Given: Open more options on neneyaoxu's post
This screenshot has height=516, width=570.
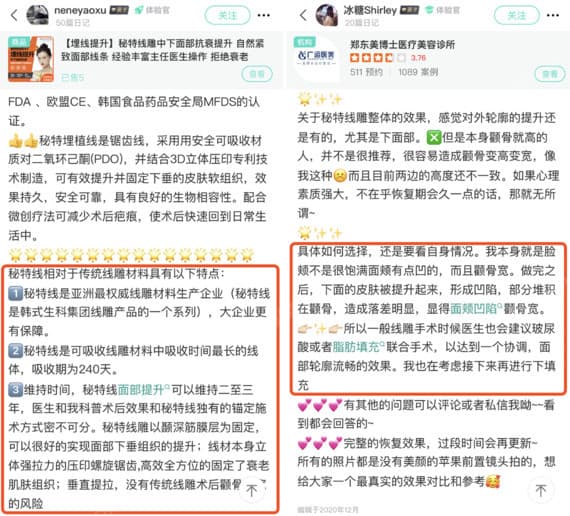Looking at the screenshot, I should point(264,15).
